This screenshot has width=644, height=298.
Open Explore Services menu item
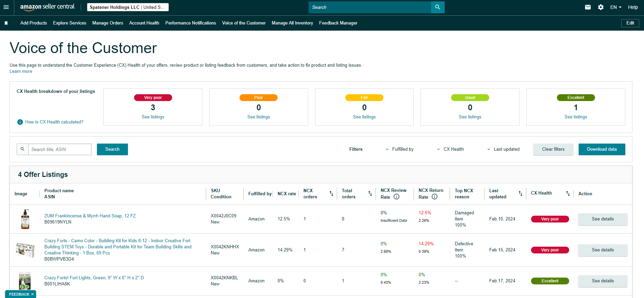(70, 23)
